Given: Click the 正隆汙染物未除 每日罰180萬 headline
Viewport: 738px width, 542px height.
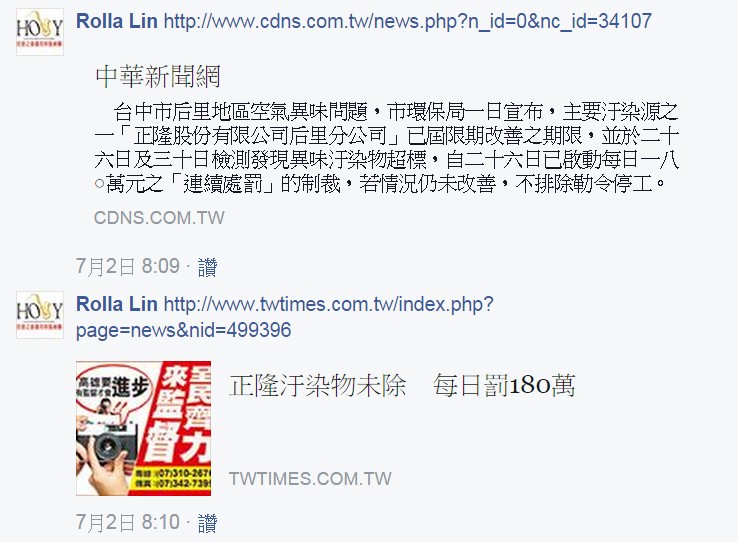Looking at the screenshot, I should tap(402, 386).
